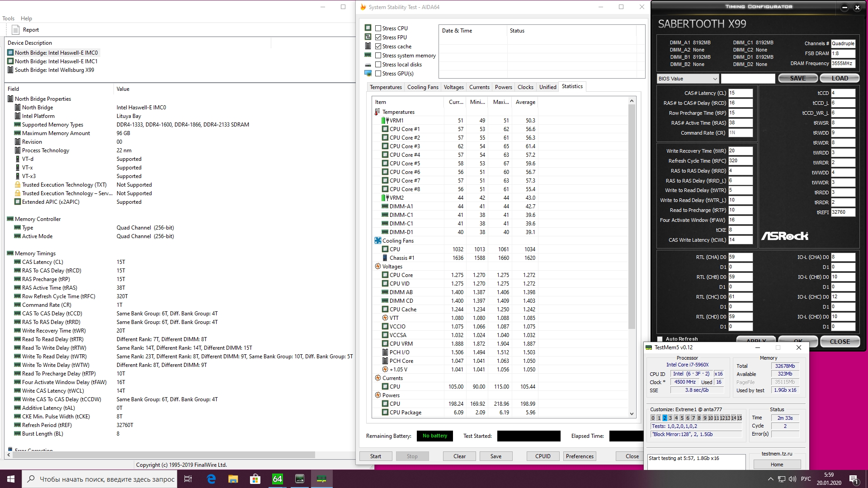The width and height of the screenshot is (868, 488).
Task: Switch to Voltages tab
Action: click(x=453, y=87)
